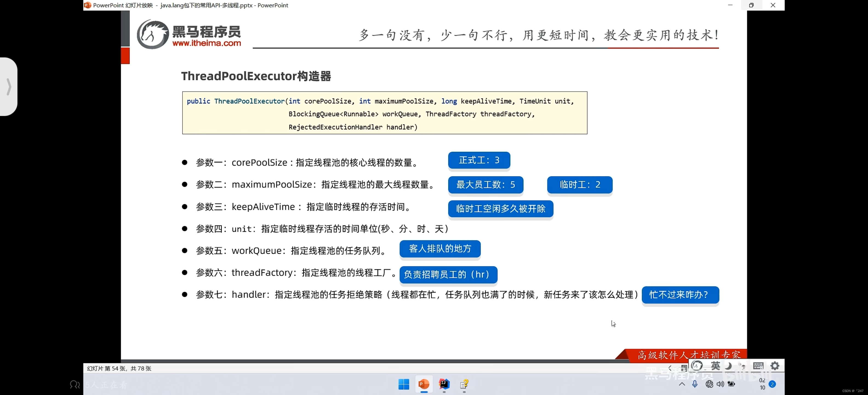
Task: Click the 临时工: 2 blue label
Action: point(579,185)
